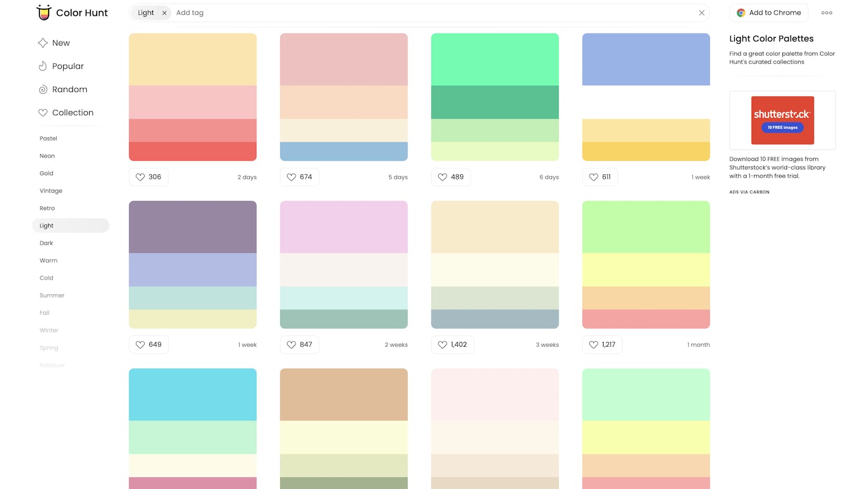Click the Color Hunt logo icon
The image size is (868, 489).
pos(44,12)
